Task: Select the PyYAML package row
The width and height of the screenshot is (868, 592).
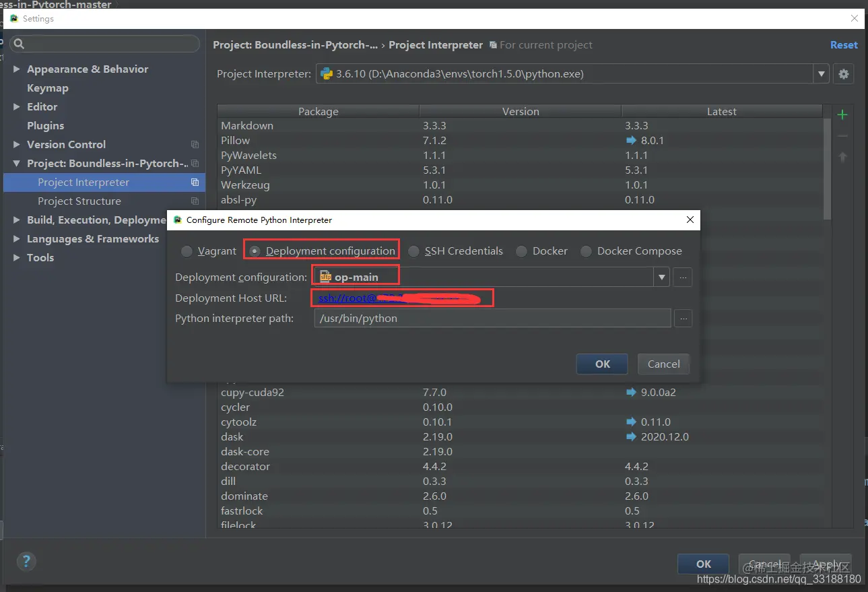Action: [520, 170]
